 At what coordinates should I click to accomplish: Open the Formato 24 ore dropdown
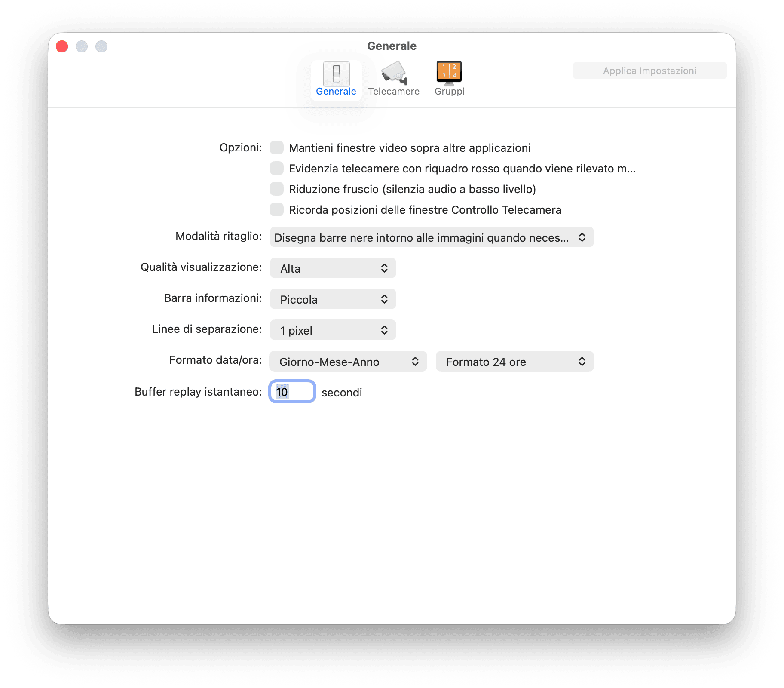click(x=514, y=362)
